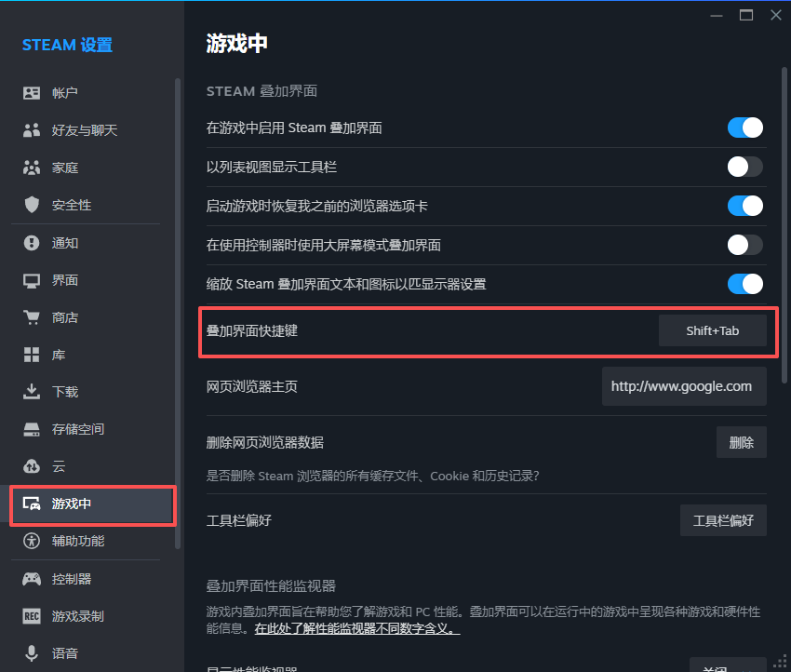Click the Shift+Tab overlay shortcut field
This screenshot has height=672, width=791.
(x=712, y=330)
